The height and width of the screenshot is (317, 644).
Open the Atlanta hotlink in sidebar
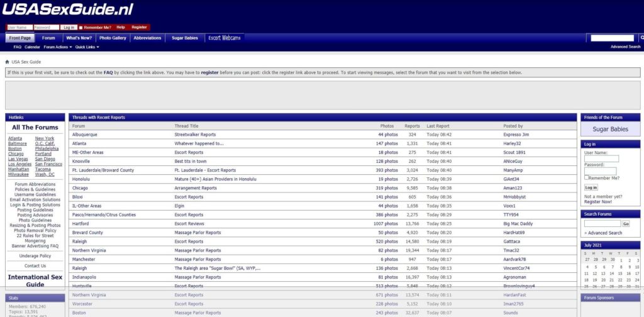pos(15,138)
